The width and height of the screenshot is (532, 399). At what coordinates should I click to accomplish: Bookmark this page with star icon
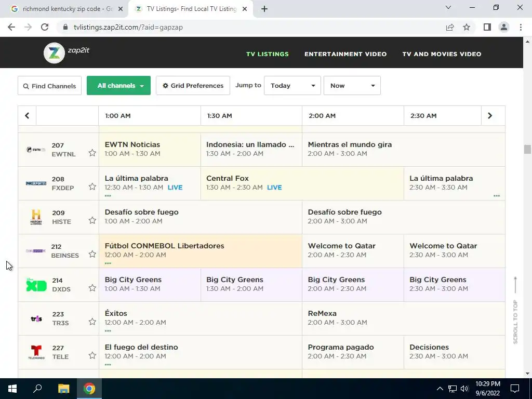467,27
